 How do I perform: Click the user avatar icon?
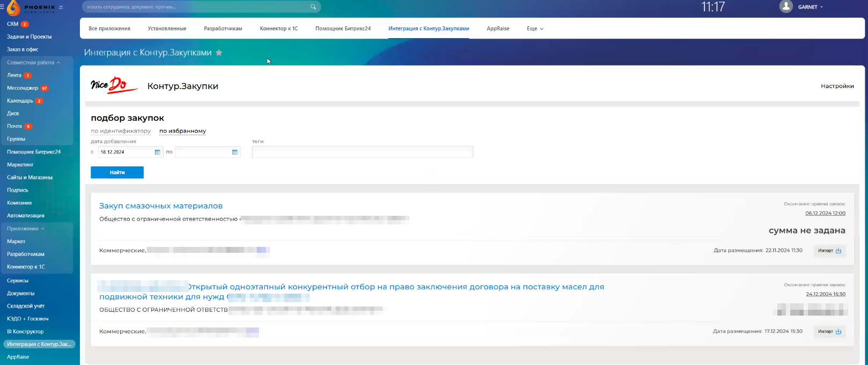pos(786,6)
